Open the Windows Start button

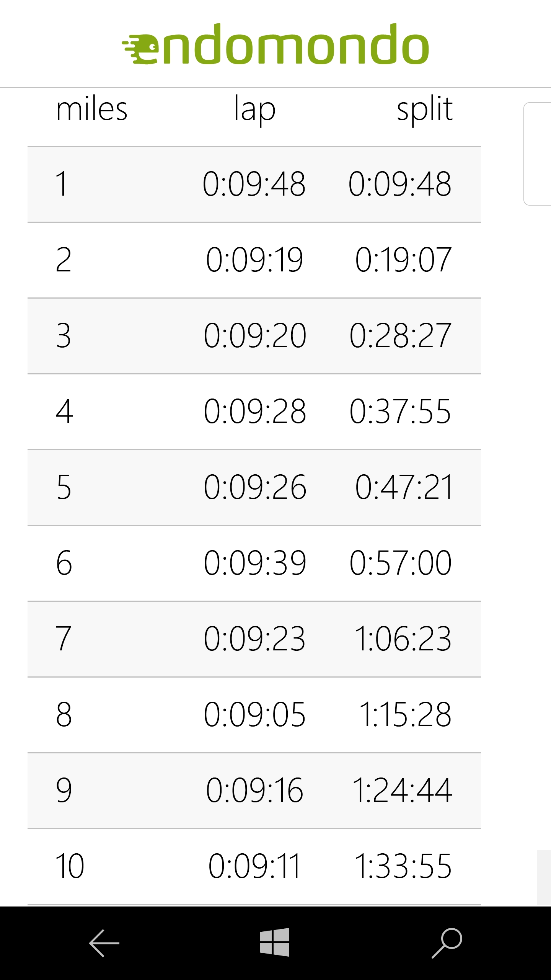click(x=274, y=942)
